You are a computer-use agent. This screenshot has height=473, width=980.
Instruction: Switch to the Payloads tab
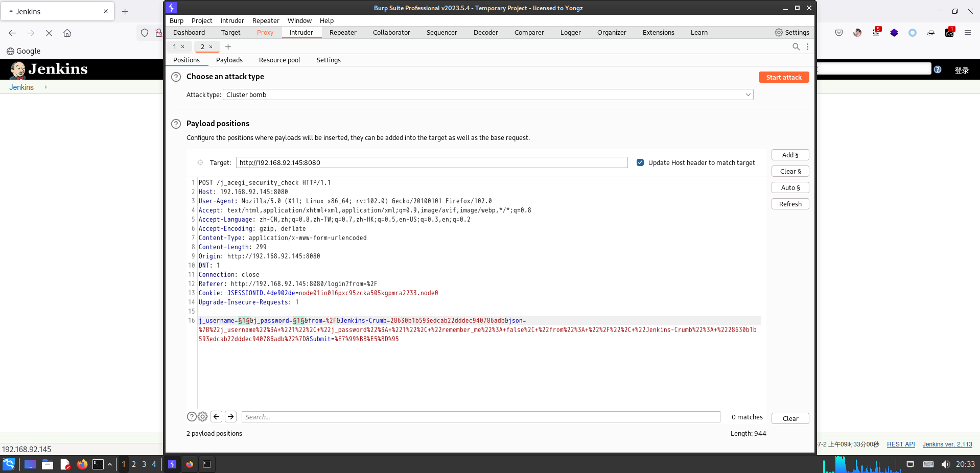[229, 60]
